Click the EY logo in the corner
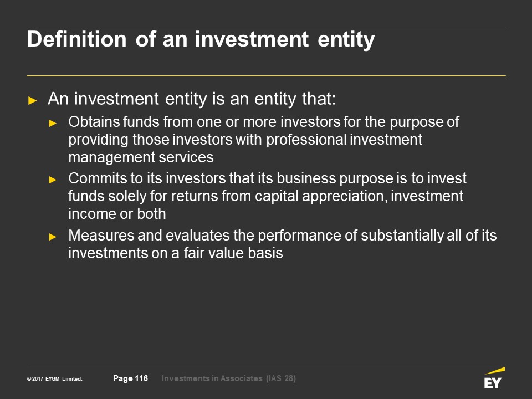The width and height of the screenshot is (532, 399). click(494, 378)
